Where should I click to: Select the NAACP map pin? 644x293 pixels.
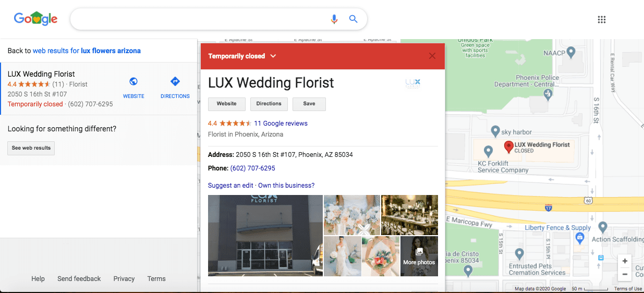click(x=571, y=52)
